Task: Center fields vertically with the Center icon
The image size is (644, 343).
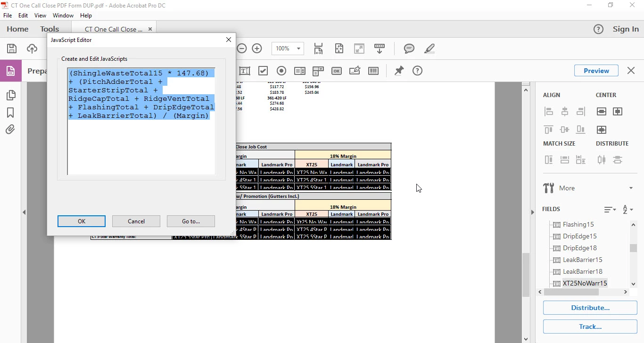Action: 618,111
